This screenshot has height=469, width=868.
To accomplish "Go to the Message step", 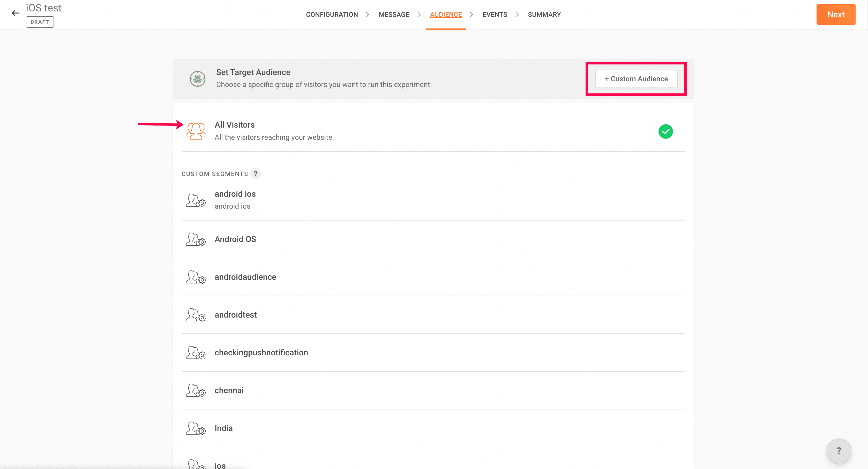I will pos(394,14).
